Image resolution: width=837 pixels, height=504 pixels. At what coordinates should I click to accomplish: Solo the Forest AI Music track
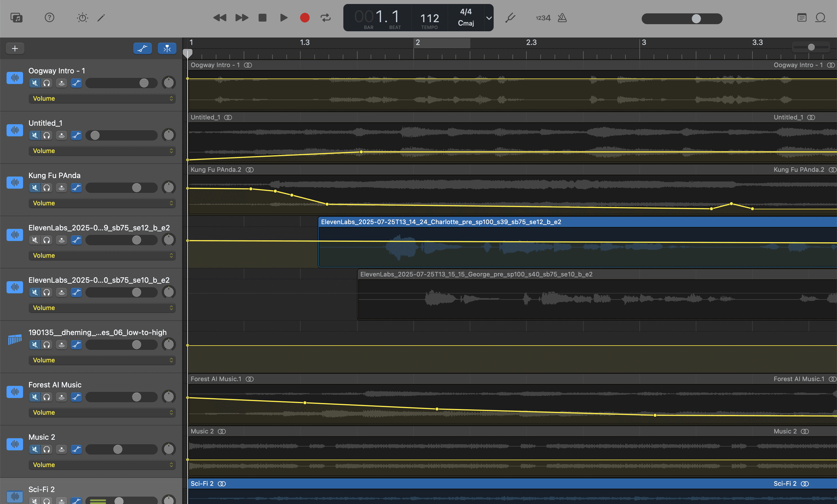(x=47, y=397)
